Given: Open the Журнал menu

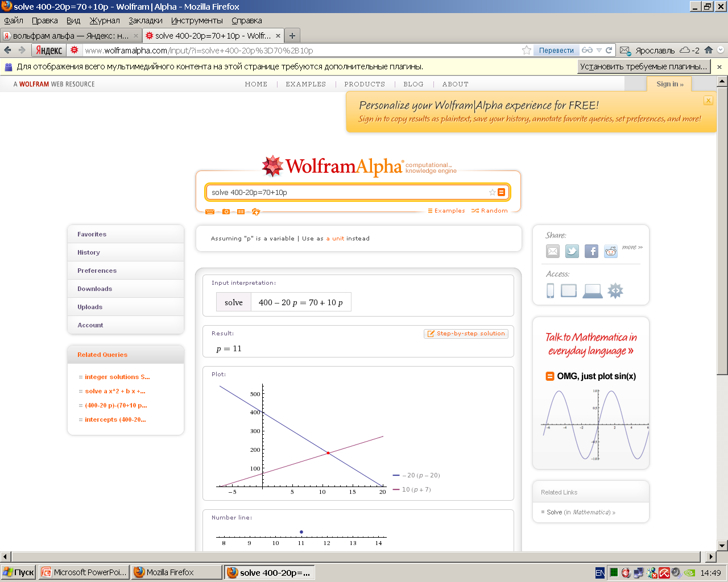Looking at the screenshot, I should [105, 20].
